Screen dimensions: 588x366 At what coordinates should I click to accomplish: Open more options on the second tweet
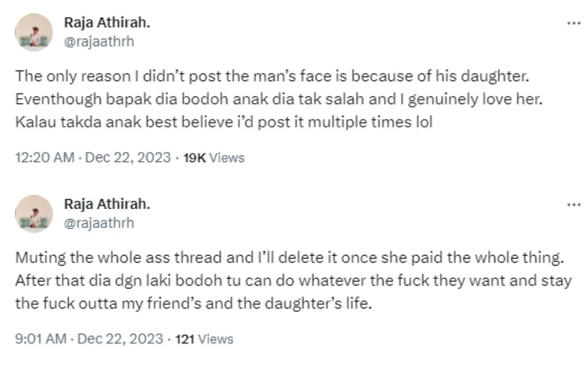(573, 204)
